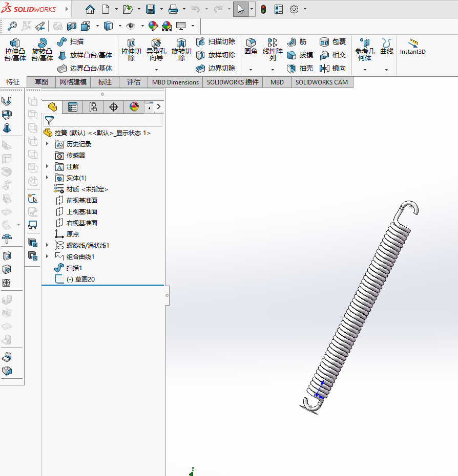Select the 拉伸凸台/基体 extrude tool
The height and width of the screenshot is (476, 458).
pos(15,50)
